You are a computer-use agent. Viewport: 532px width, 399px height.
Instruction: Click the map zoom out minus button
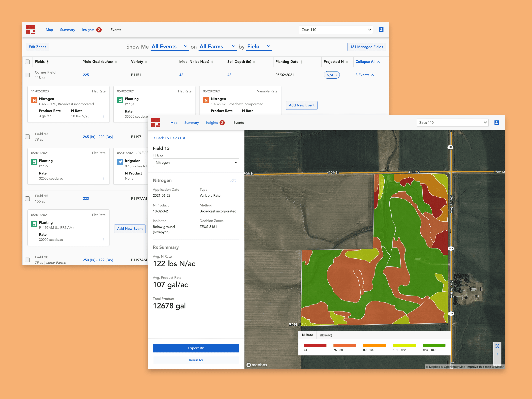(497, 362)
